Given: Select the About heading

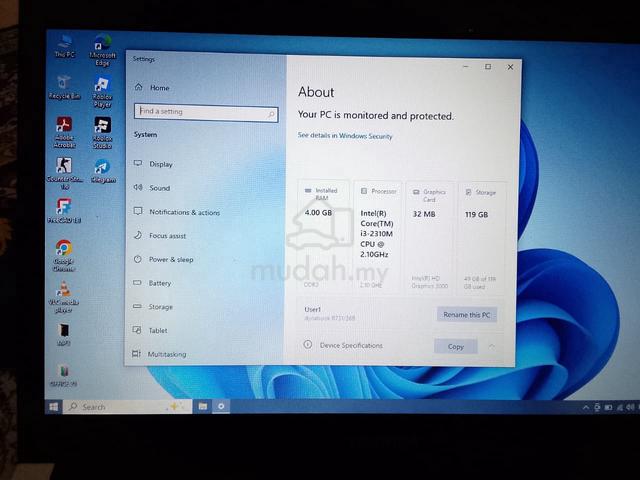Looking at the screenshot, I should (316, 92).
